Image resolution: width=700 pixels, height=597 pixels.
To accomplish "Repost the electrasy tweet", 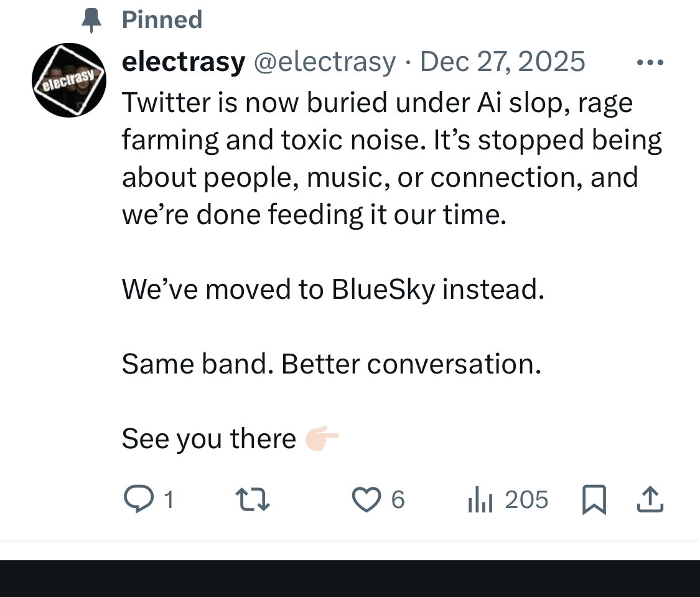I will click(253, 499).
